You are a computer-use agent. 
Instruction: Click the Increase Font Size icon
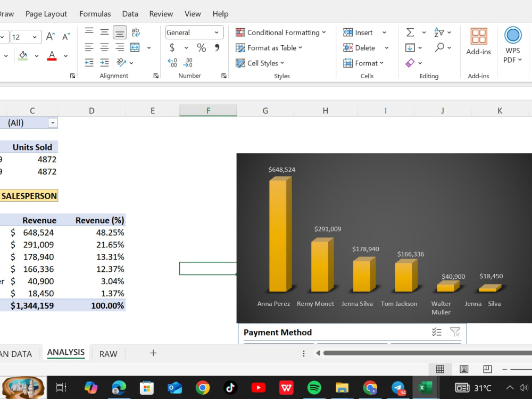click(x=50, y=36)
